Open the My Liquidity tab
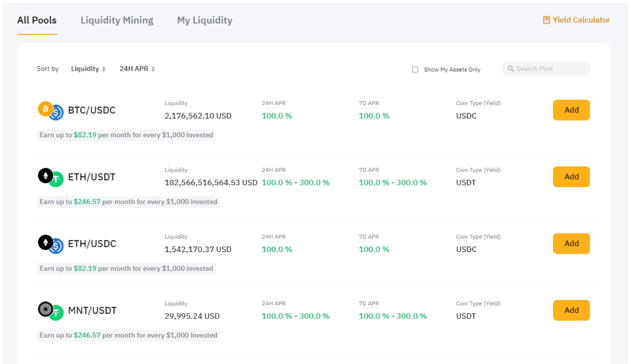 204,20
